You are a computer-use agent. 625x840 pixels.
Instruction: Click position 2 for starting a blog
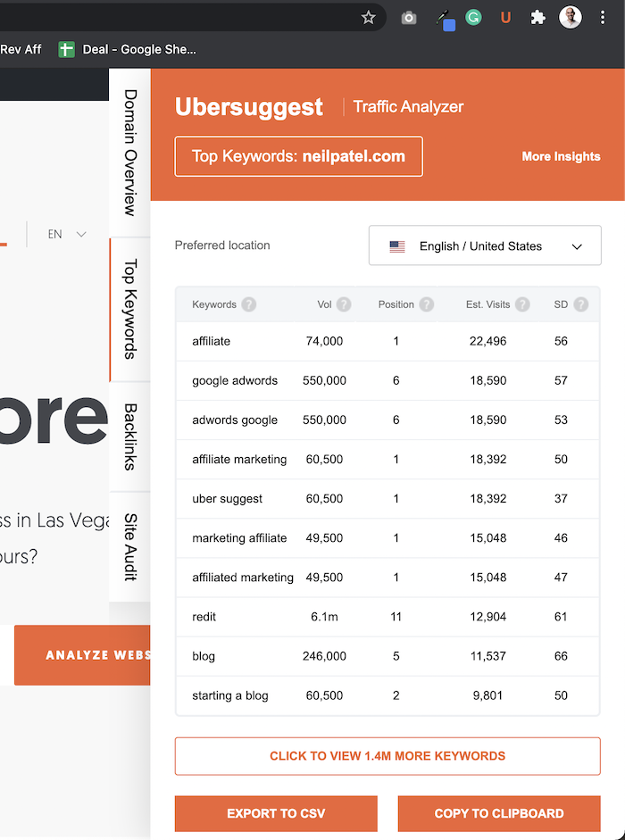tap(396, 695)
